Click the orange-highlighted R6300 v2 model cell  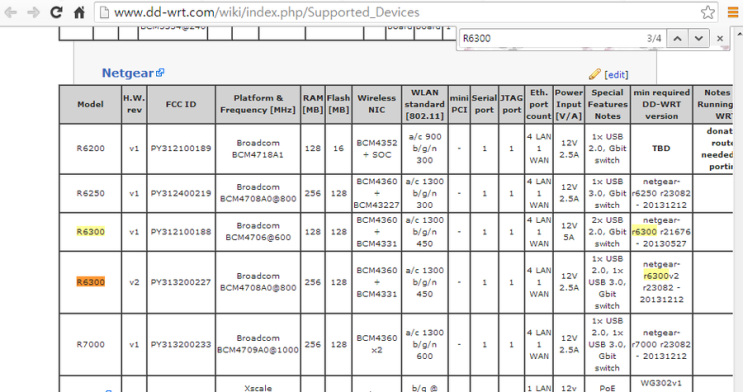coord(91,283)
